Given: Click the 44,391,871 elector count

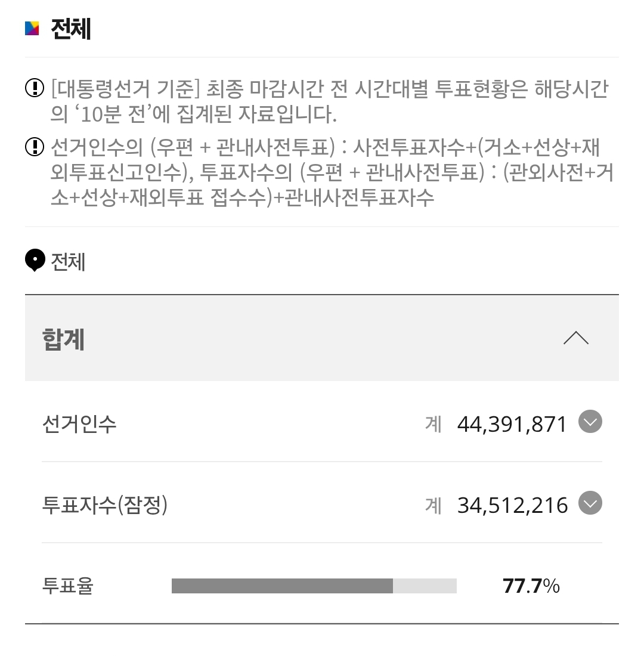Looking at the screenshot, I should (x=512, y=424).
